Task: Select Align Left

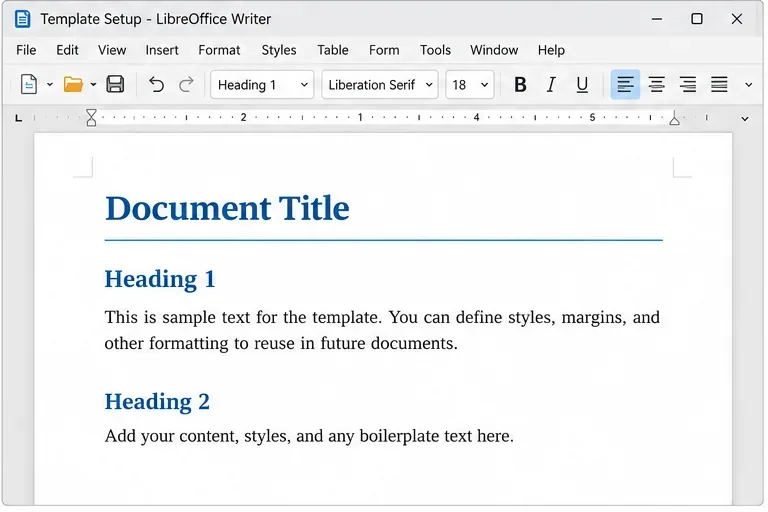Action: 625,85
